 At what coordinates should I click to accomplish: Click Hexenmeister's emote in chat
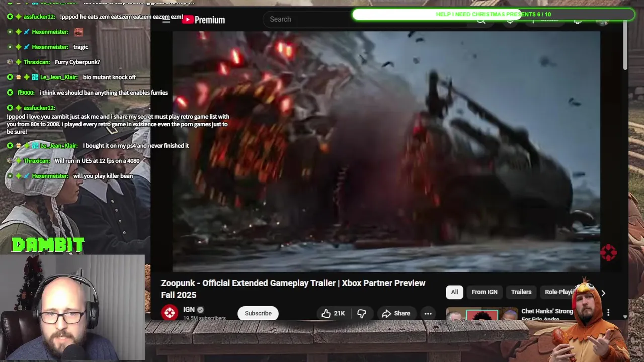tap(78, 32)
